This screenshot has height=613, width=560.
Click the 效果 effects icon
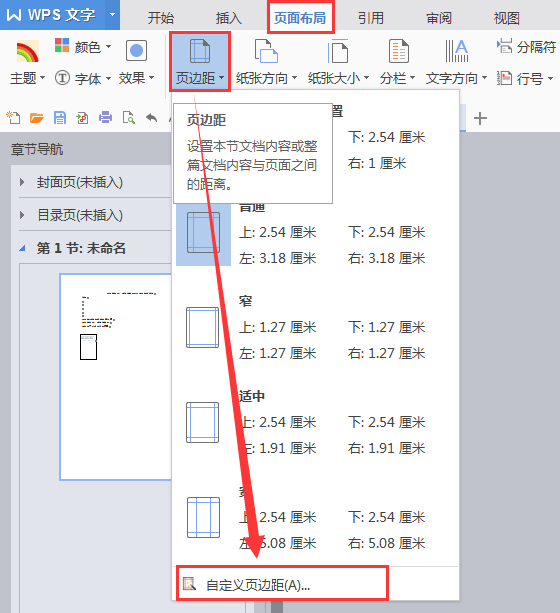[136, 51]
